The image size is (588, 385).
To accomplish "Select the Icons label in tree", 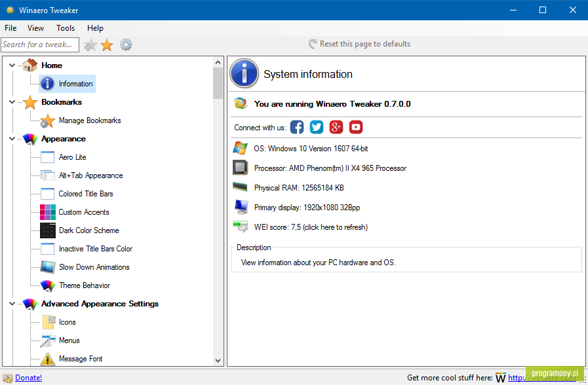I will coord(67,322).
